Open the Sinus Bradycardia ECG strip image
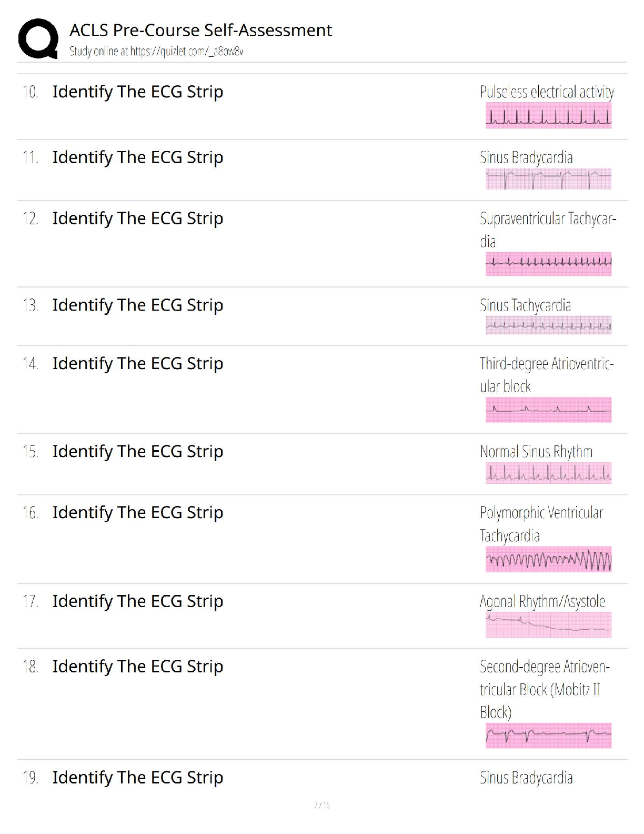This screenshot has width=644, height=834. click(548, 179)
